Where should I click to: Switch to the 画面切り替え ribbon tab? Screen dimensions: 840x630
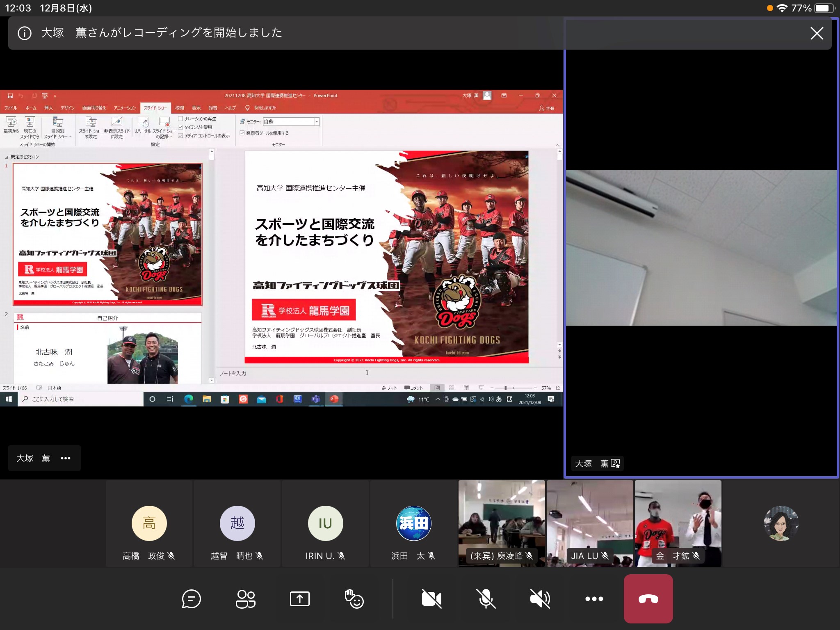tap(94, 108)
